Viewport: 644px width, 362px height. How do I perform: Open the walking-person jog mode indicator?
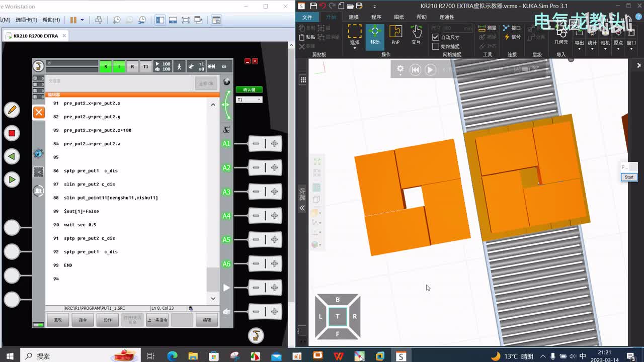[180, 66]
